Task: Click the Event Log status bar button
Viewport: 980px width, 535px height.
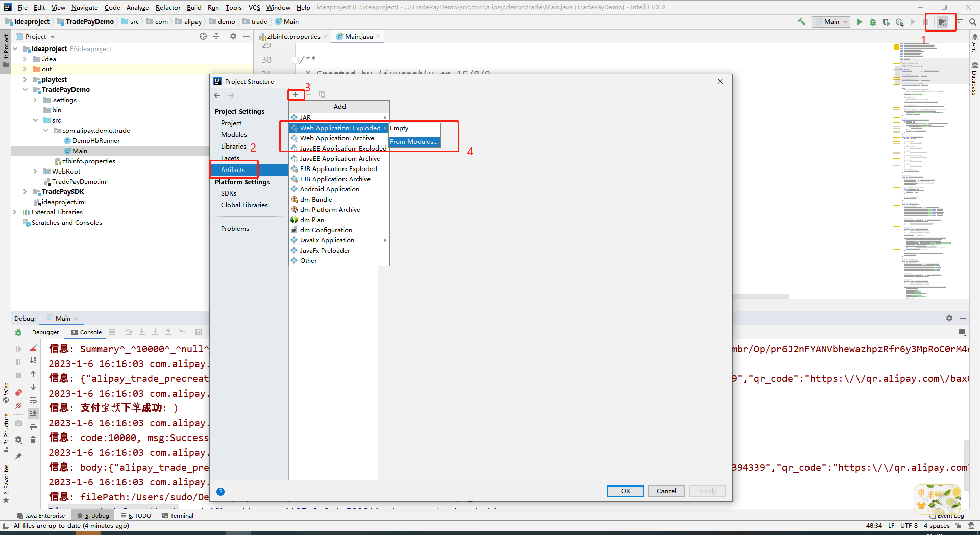Action: (946, 516)
